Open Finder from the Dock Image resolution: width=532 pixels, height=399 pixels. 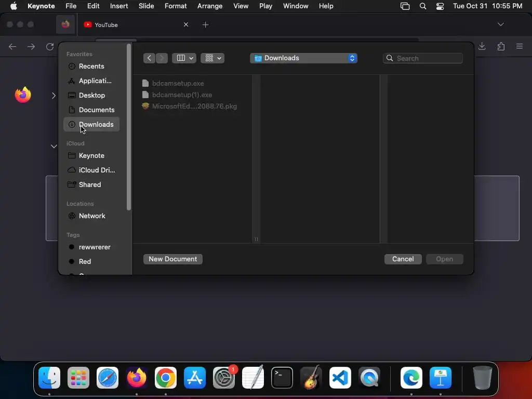click(x=49, y=378)
